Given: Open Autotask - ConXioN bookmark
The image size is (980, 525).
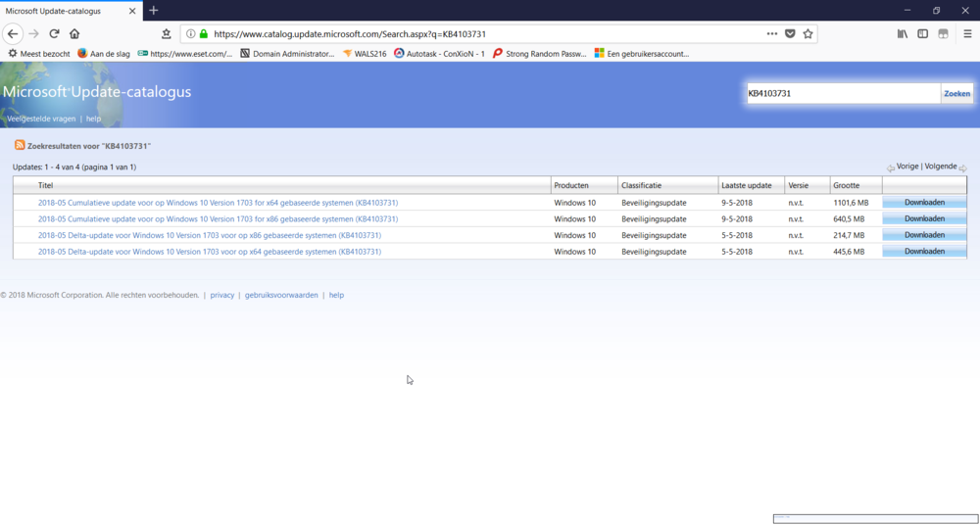Looking at the screenshot, I should tap(439, 54).
